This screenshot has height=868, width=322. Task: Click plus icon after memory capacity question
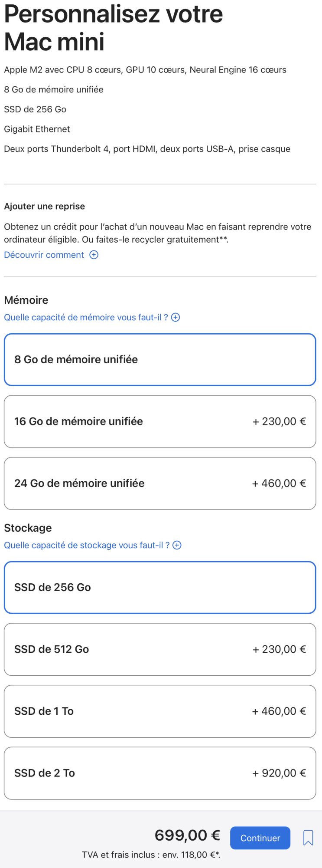[176, 317]
